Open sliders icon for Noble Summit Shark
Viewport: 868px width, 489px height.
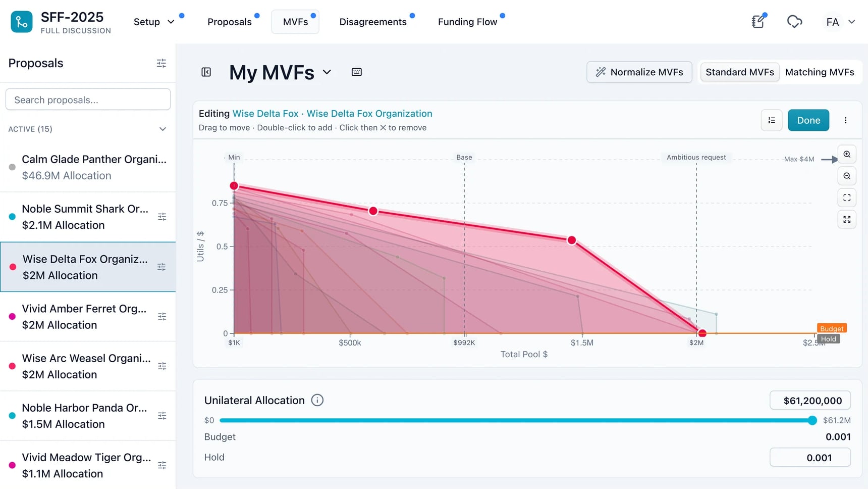coord(162,217)
